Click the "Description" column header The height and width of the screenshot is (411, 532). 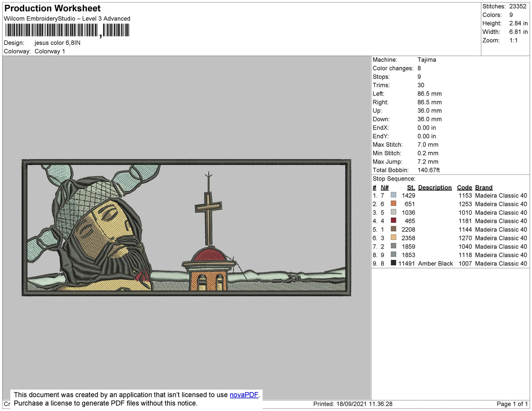coord(435,188)
